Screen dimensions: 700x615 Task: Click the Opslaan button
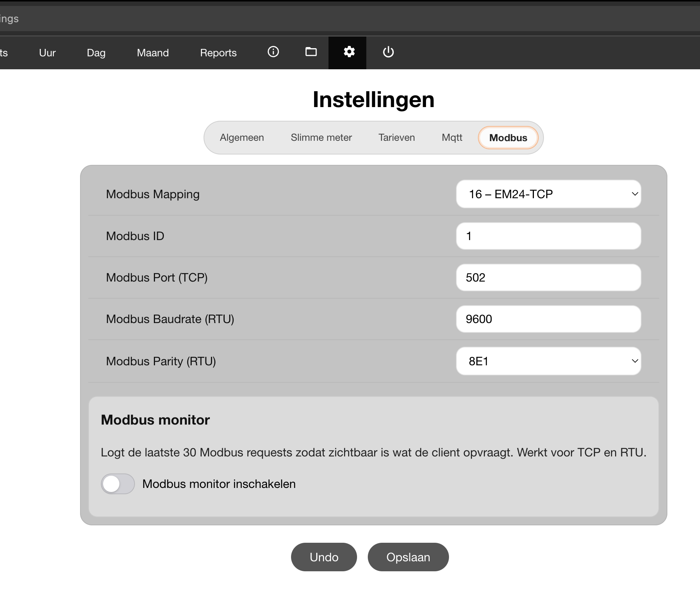pos(408,557)
